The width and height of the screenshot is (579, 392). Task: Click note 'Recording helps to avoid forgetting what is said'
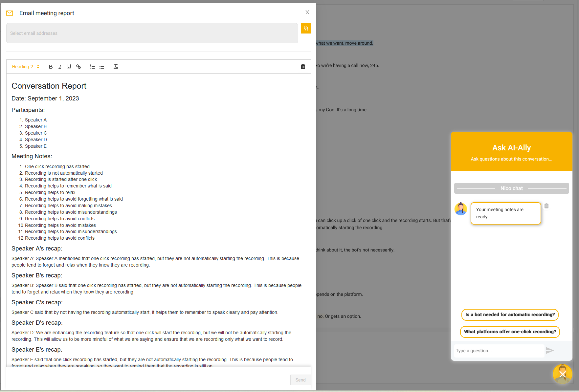(x=74, y=199)
